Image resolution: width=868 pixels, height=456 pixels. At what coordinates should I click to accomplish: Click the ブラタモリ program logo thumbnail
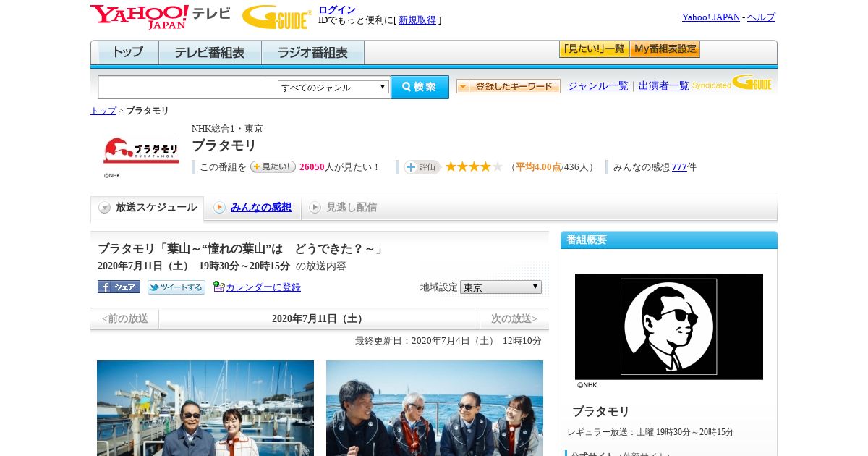(141, 151)
